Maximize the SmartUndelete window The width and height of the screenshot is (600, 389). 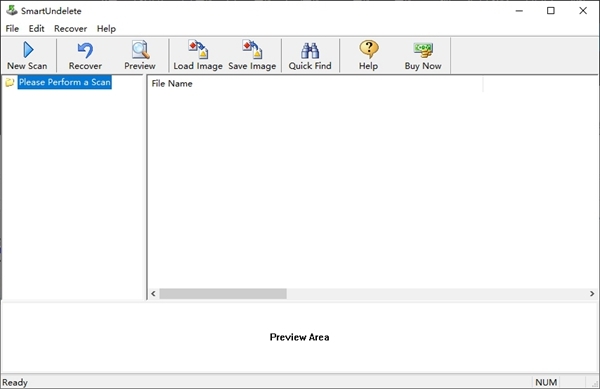tap(551, 11)
